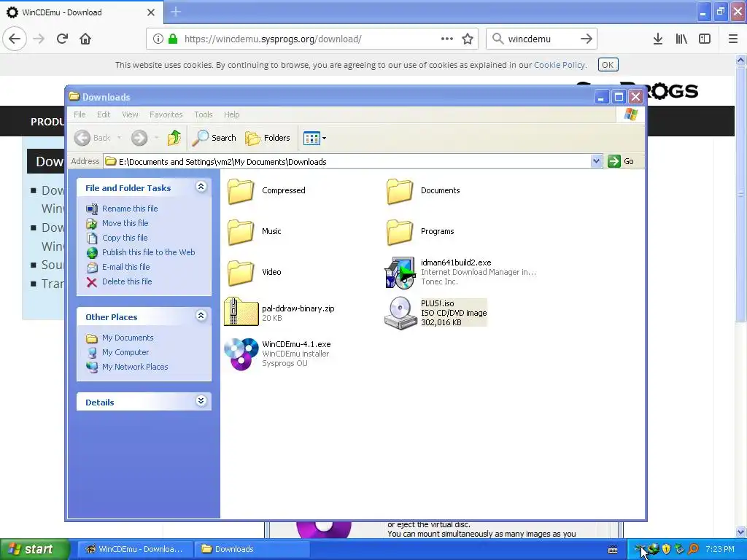Open page actions three-dot menu in Firefox

(447, 39)
